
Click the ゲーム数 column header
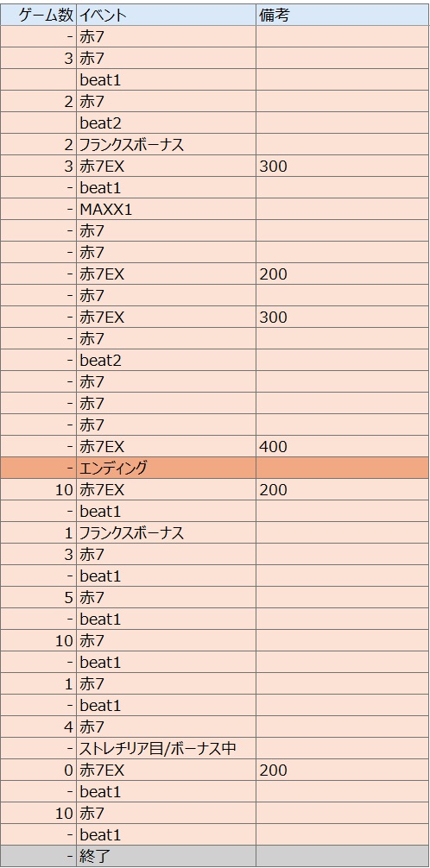pyautogui.click(x=38, y=15)
